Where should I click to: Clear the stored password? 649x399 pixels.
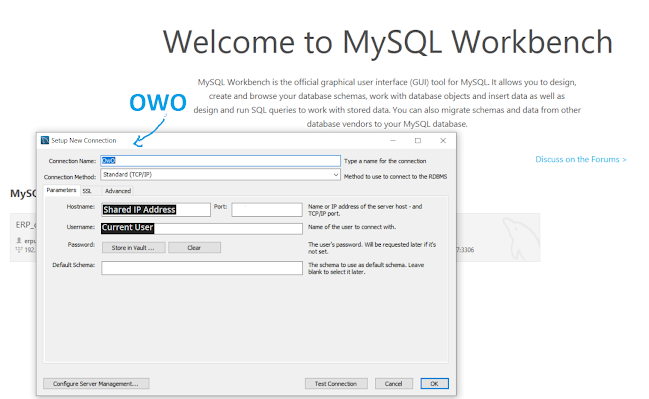(x=194, y=248)
